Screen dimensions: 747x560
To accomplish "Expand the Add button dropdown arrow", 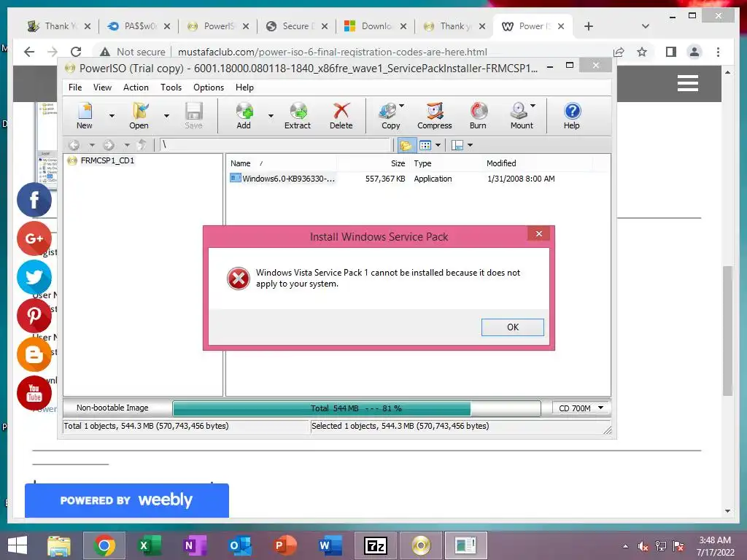I will (271, 116).
